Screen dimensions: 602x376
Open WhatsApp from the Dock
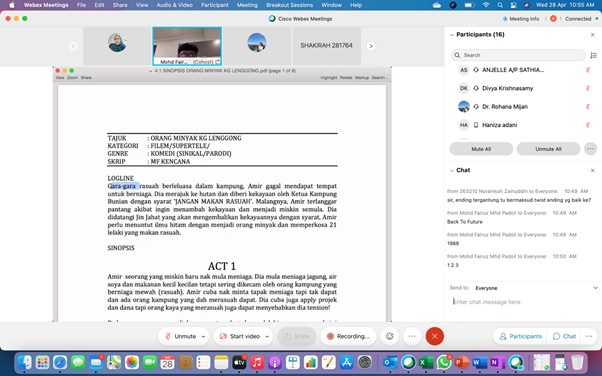point(444,362)
